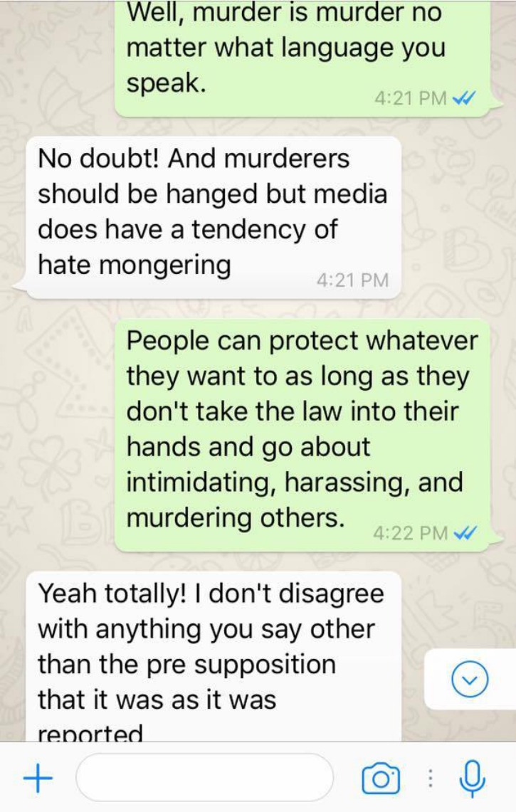Tap the words 'hate mongering' in message
Image resolution: width=516 pixels, height=812 pixels.
(135, 265)
